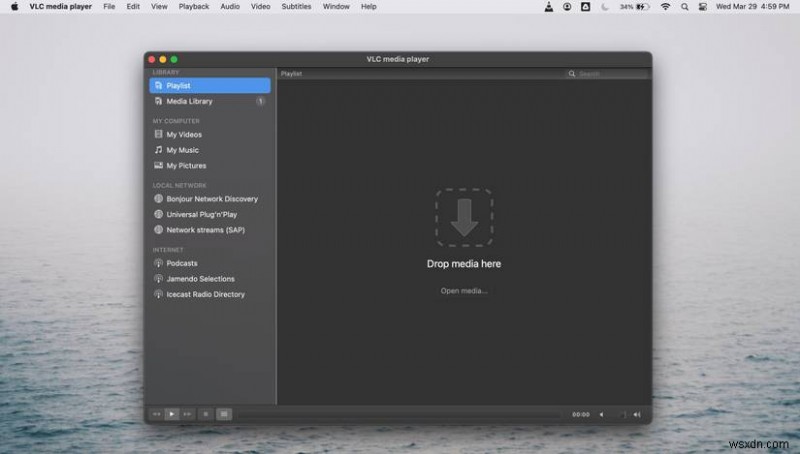The image size is (800, 454).
Task: Click the My Videos film icon
Action: tap(159, 134)
